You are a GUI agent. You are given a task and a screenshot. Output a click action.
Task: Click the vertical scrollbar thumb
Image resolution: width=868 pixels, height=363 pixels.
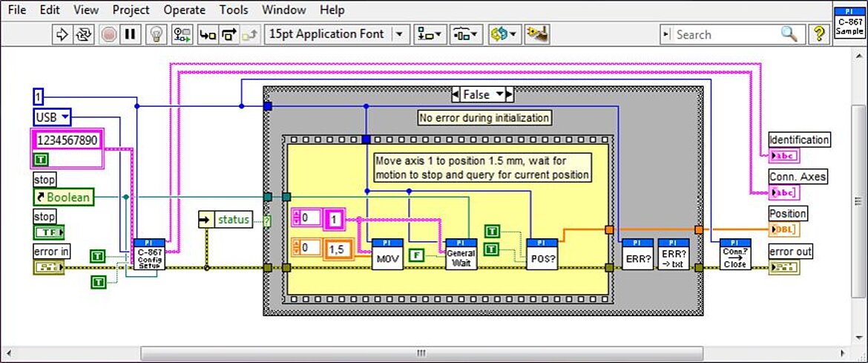click(x=858, y=200)
